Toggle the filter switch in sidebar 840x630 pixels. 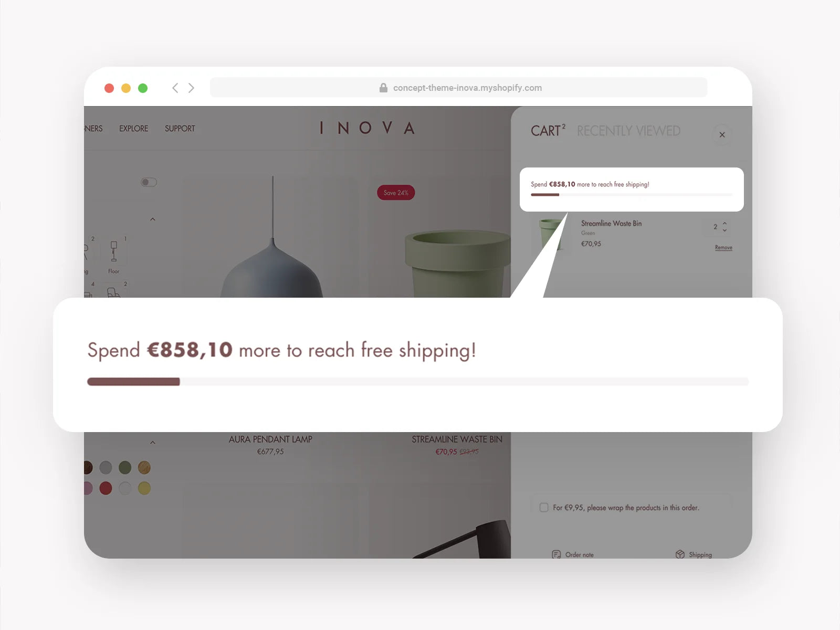coord(149,182)
